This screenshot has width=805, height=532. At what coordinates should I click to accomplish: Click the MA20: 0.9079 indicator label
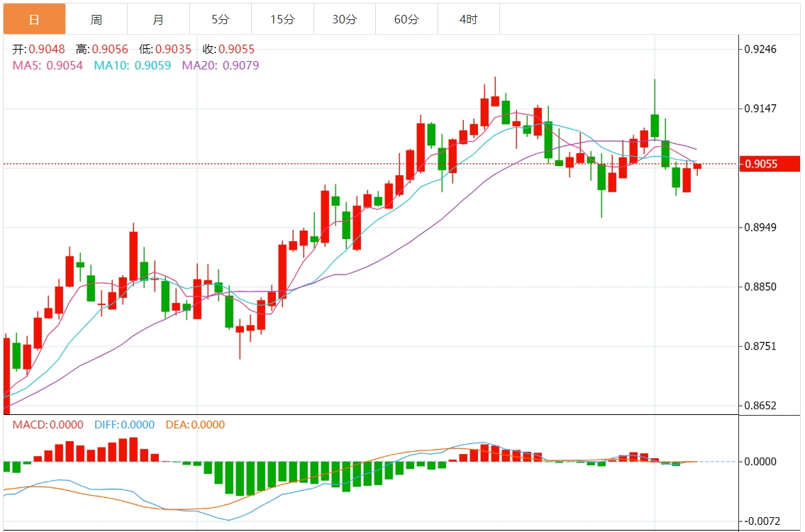[x=221, y=65]
